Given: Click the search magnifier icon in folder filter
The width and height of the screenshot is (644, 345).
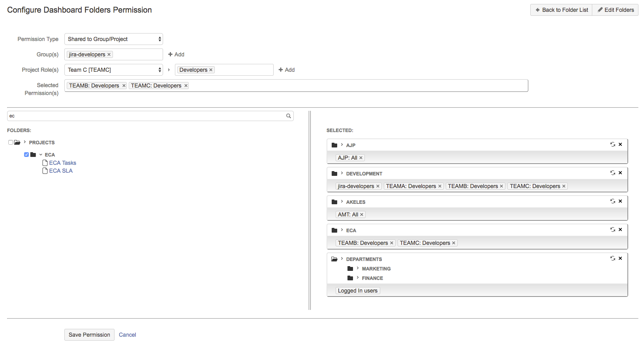Looking at the screenshot, I should (289, 116).
